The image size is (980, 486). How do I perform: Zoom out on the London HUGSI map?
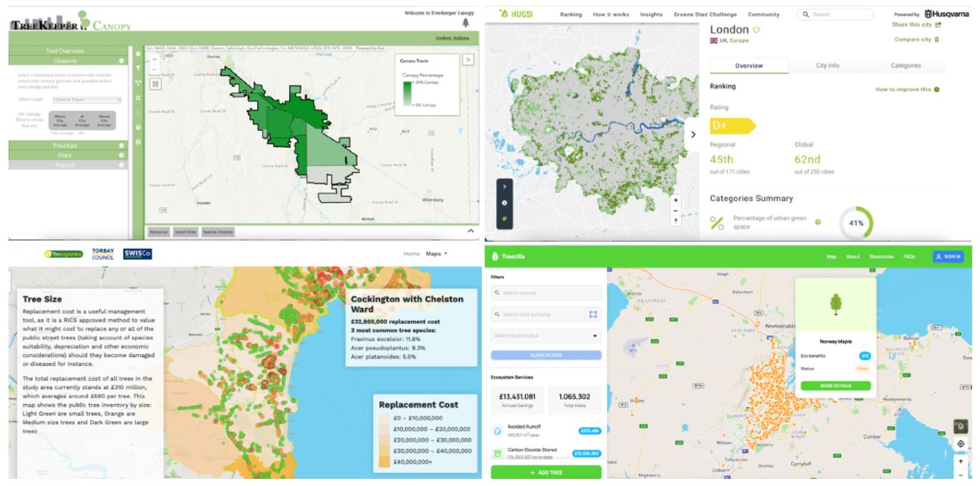(675, 211)
